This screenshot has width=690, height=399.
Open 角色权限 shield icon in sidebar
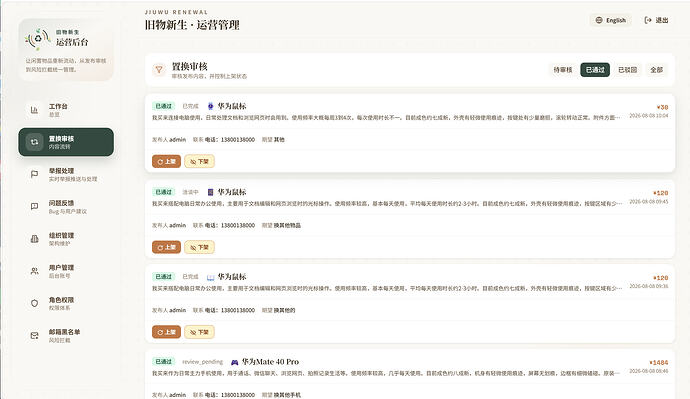34,303
